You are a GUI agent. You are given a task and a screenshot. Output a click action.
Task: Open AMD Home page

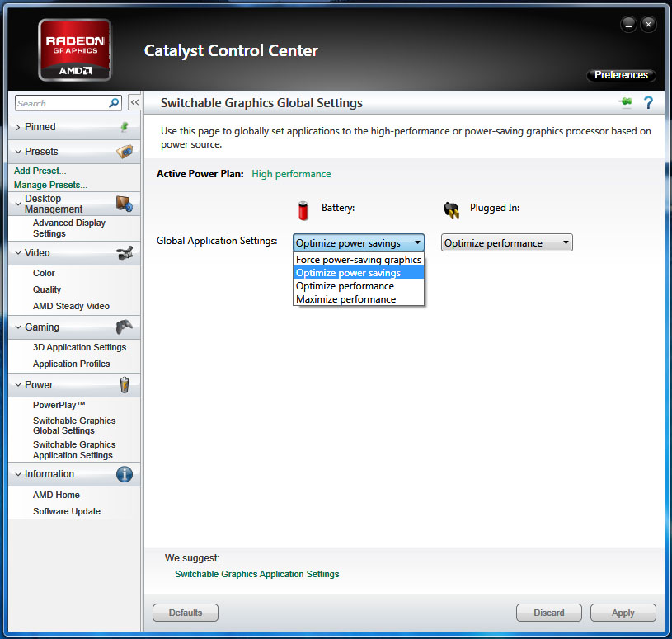56,495
